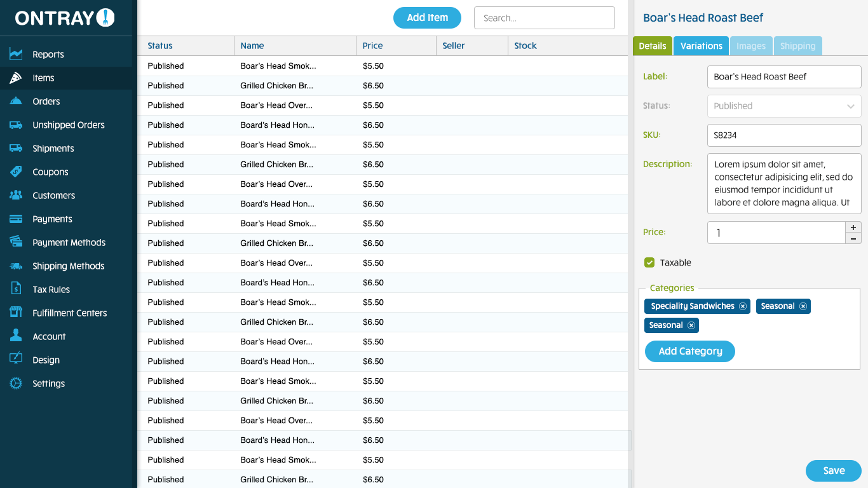Click the Shipping Methods fast truck icon
The image size is (868, 488).
point(16,266)
